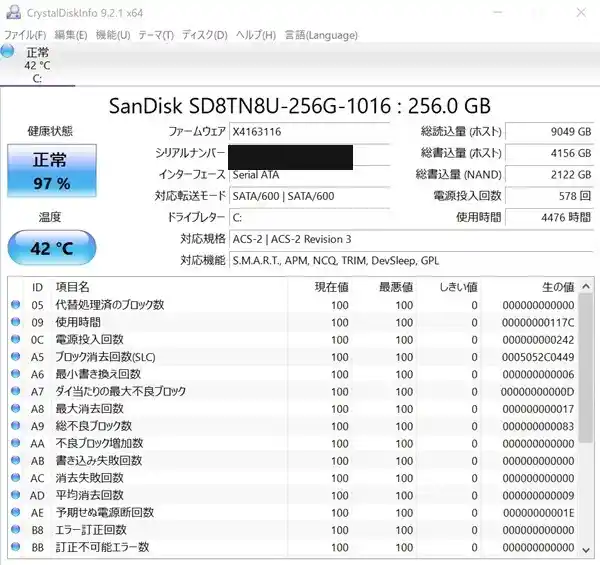Click status orb for row BB 訂正不可能エラー数
Image resolution: width=600 pixels, height=565 pixels.
[x=16, y=547]
